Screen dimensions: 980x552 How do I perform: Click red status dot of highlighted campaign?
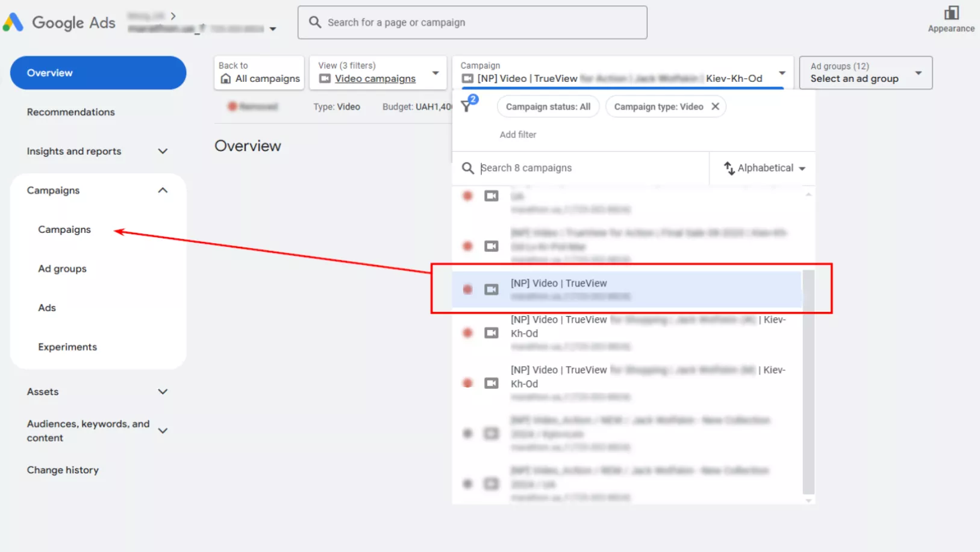tap(467, 290)
